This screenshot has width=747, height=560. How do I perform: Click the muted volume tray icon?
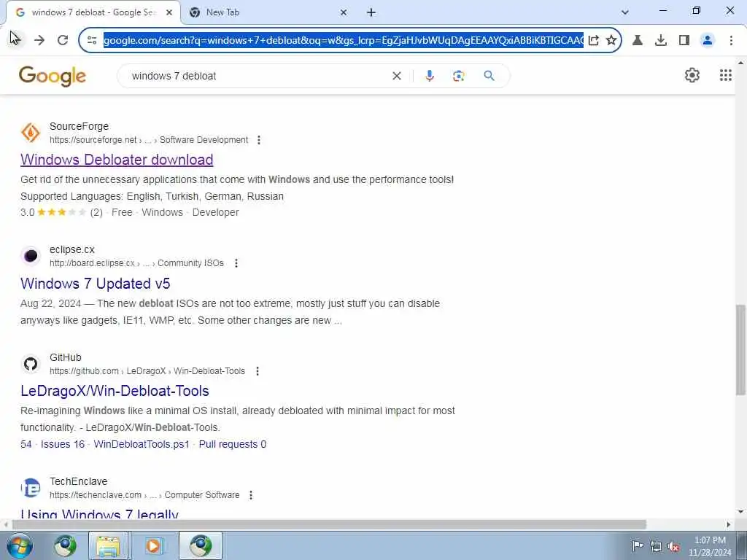(673, 546)
